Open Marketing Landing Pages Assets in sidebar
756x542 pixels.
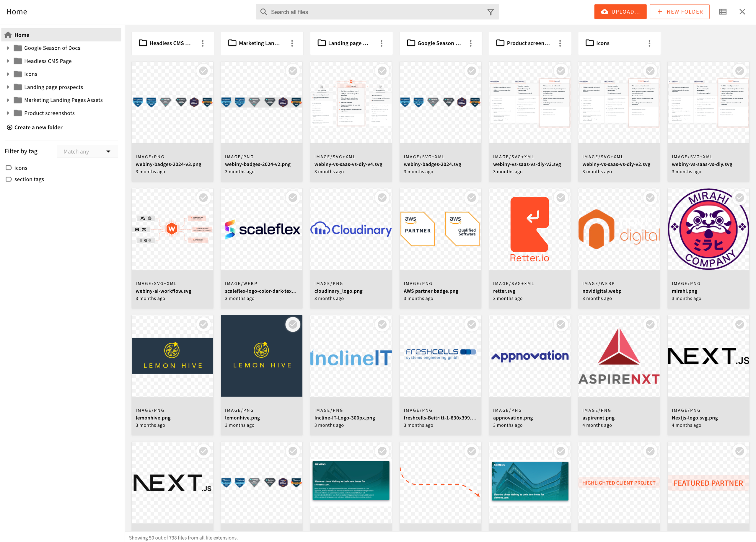coord(63,100)
